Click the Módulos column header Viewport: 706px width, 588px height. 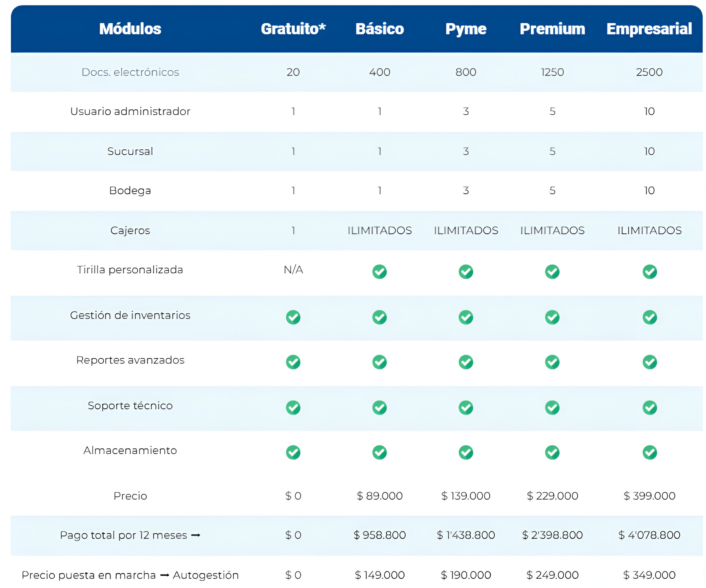tap(130, 29)
